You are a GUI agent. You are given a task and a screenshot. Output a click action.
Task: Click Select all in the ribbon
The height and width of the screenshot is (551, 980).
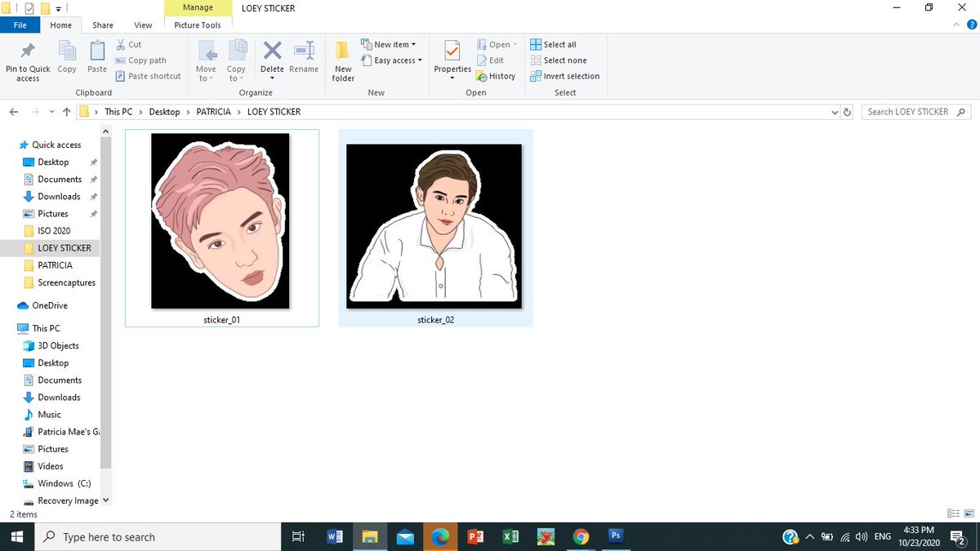(x=554, y=44)
